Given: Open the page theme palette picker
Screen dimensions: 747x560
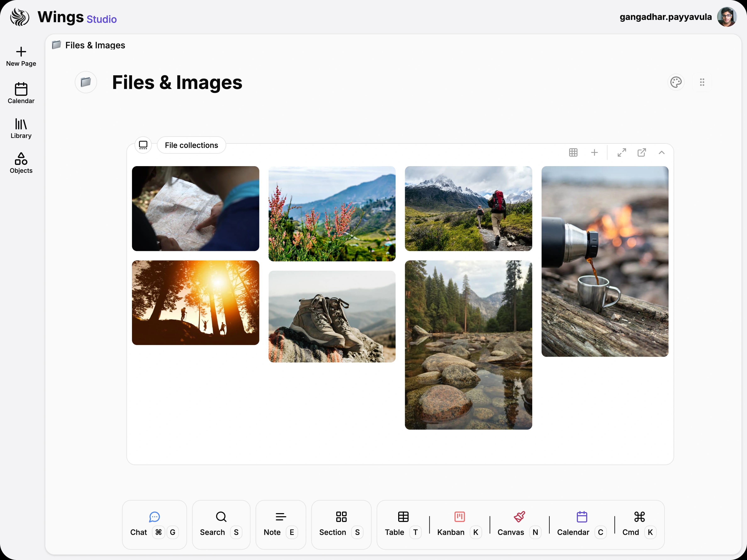Looking at the screenshot, I should 676,82.
